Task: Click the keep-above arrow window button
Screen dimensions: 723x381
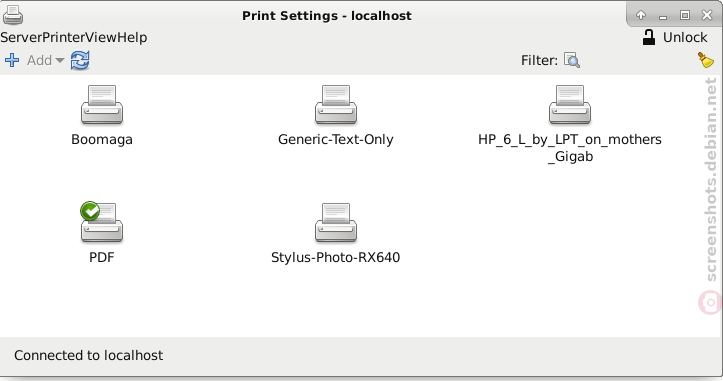Action: pyautogui.click(x=641, y=15)
